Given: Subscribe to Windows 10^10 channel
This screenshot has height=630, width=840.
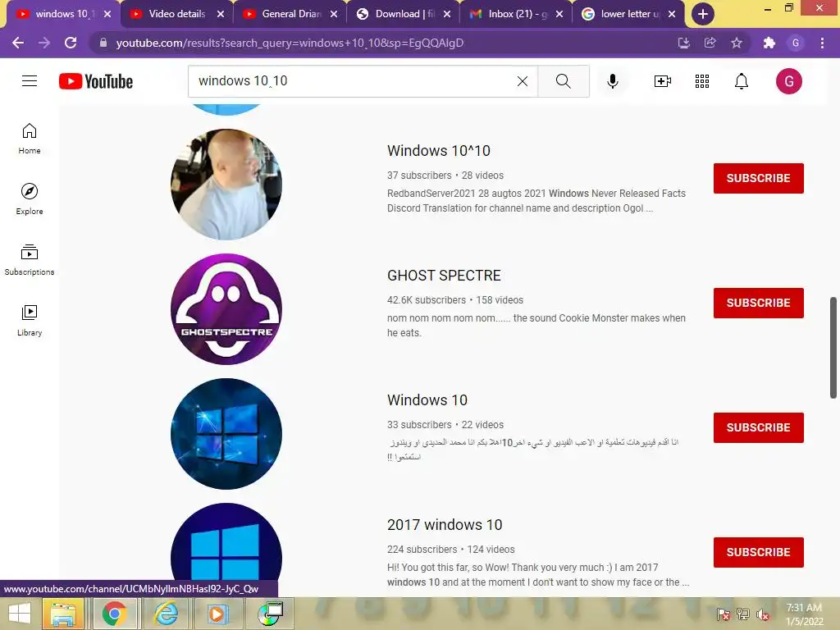Looking at the screenshot, I should tap(758, 178).
